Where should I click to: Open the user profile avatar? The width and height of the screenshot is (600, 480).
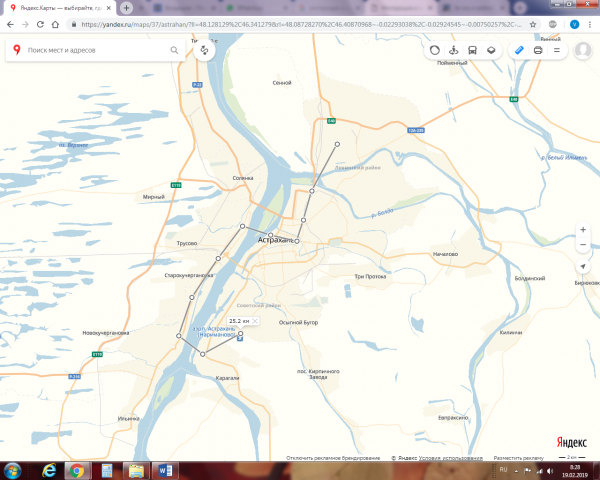click(582, 50)
